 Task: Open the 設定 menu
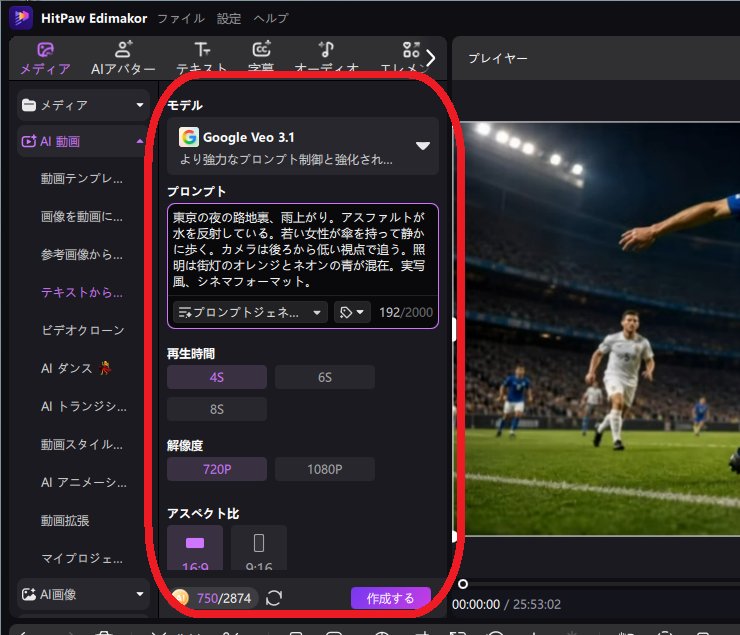click(228, 18)
